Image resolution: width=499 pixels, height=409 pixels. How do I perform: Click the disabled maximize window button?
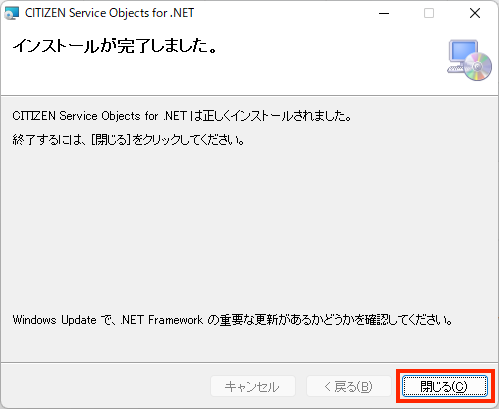tap(429, 13)
